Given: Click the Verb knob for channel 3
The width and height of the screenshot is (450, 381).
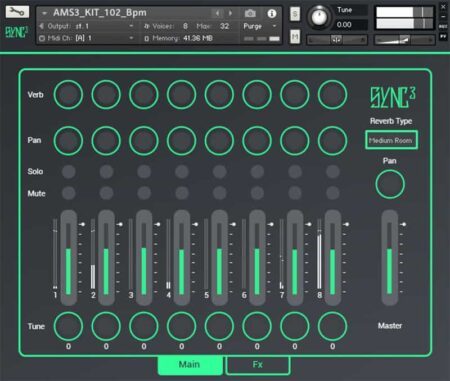Looking at the screenshot, I should 144,95.
